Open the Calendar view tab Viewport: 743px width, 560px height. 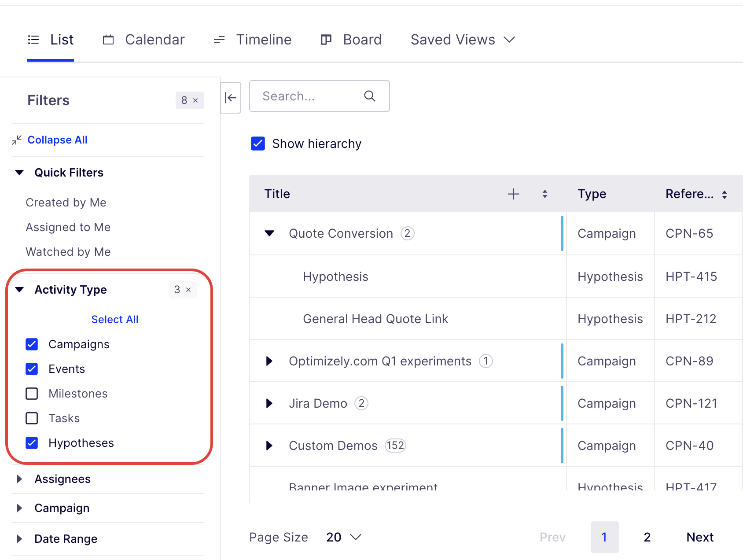144,40
